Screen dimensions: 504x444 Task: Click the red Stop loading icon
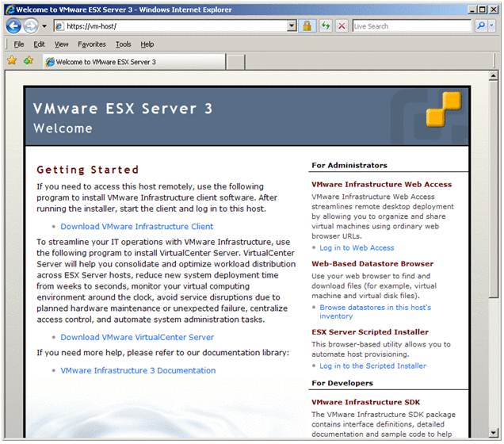[x=342, y=26]
